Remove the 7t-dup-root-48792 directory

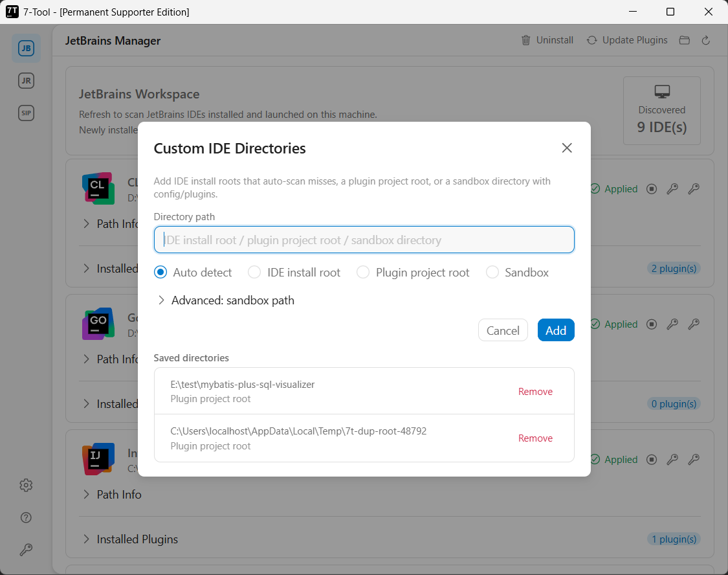[535, 438]
